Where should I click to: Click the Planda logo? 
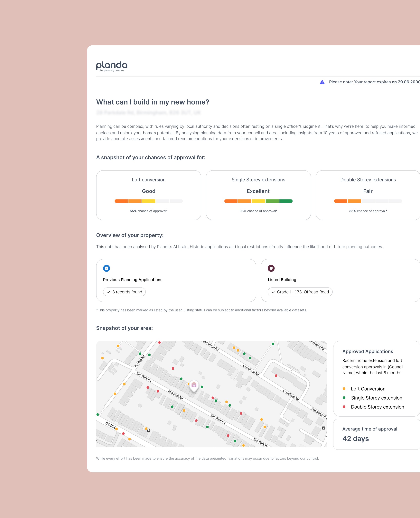[x=112, y=66]
